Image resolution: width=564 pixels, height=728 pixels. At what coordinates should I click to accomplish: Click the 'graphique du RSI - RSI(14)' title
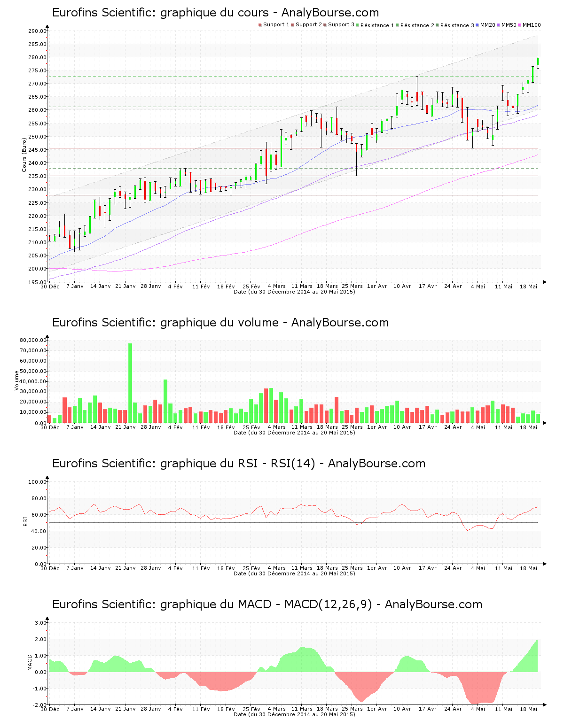point(239,464)
